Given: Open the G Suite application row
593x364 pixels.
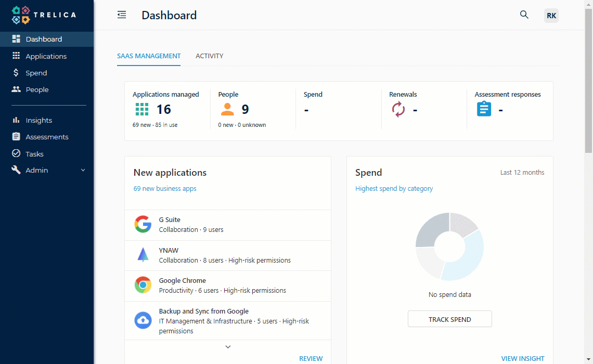Looking at the screenshot, I should point(228,225).
